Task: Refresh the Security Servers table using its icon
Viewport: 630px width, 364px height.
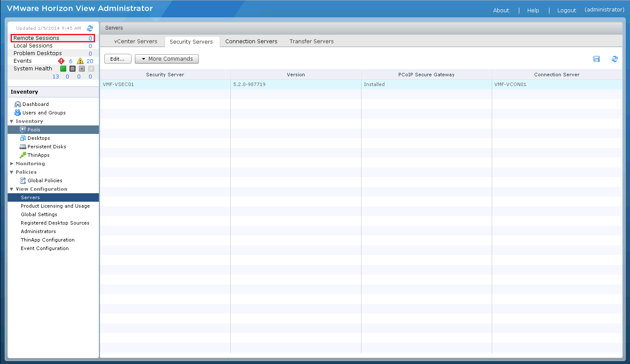Action: click(x=614, y=59)
